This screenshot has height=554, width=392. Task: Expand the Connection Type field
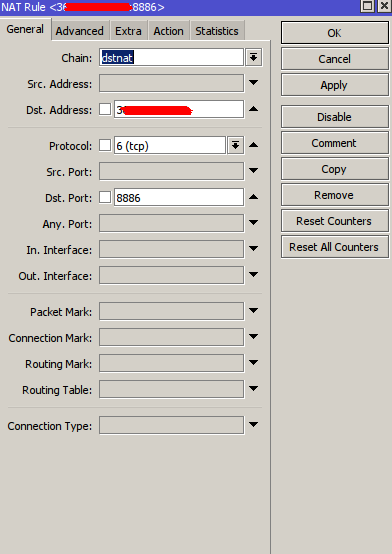tap(253, 425)
